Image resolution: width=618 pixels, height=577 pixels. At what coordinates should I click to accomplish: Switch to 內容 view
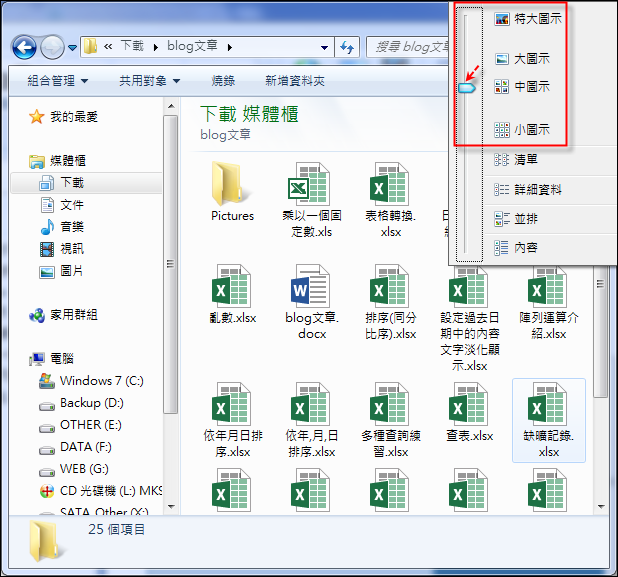pos(516,248)
